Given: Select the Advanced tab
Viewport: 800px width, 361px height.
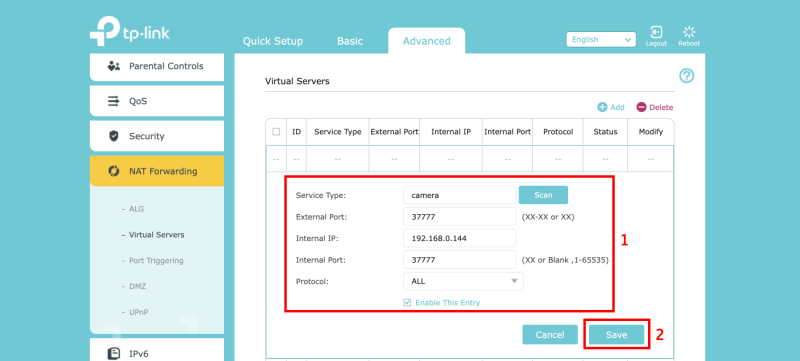Looking at the screenshot, I should 427,41.
